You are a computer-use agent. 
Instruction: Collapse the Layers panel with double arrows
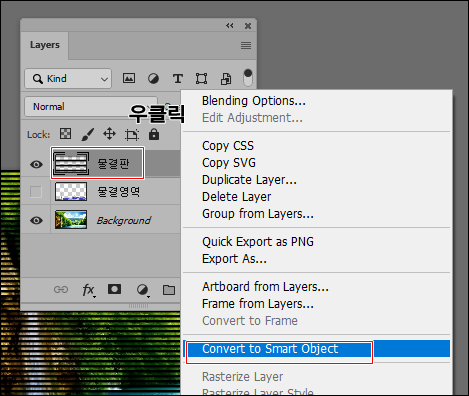230,26
